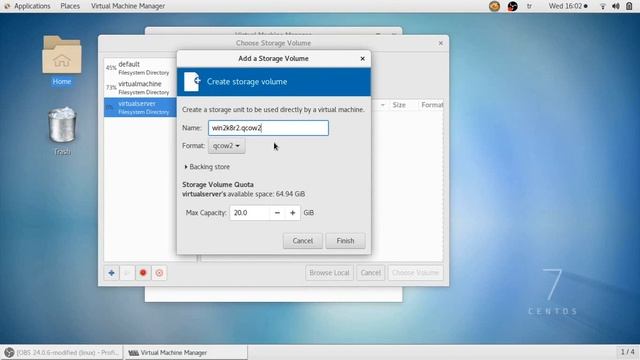Screen dimensions: 640x360
Task: Click the Finish button
Action: [x=345, y=241]
